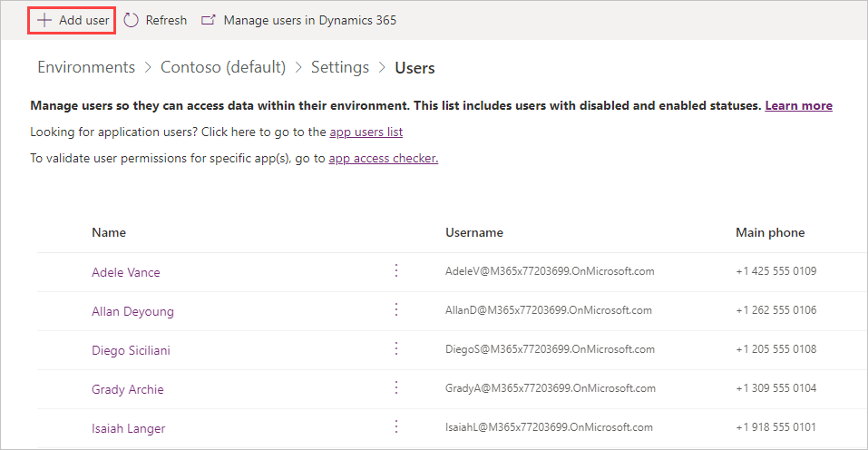Image resolution: width=868 pixels, height=450 pixels.
Task: Open more options for Grady Archie
Action: point(396,387)
